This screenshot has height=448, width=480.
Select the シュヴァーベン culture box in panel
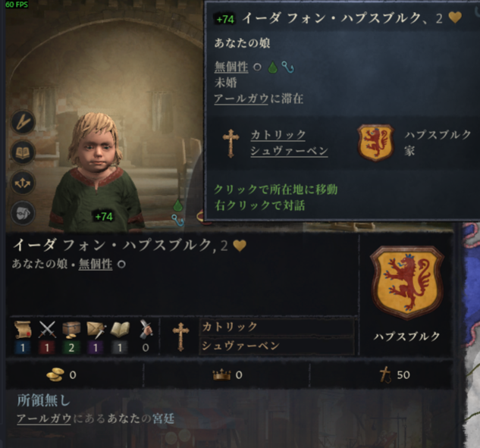tap(277, 346)
